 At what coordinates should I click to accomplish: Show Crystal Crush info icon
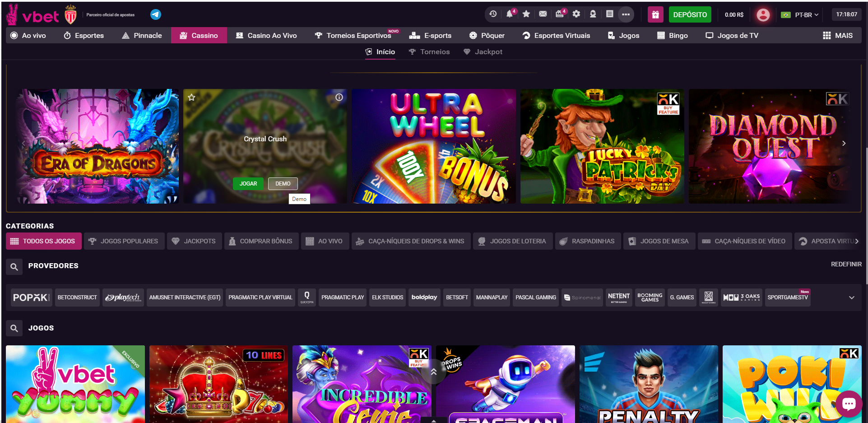coord(339,97)
